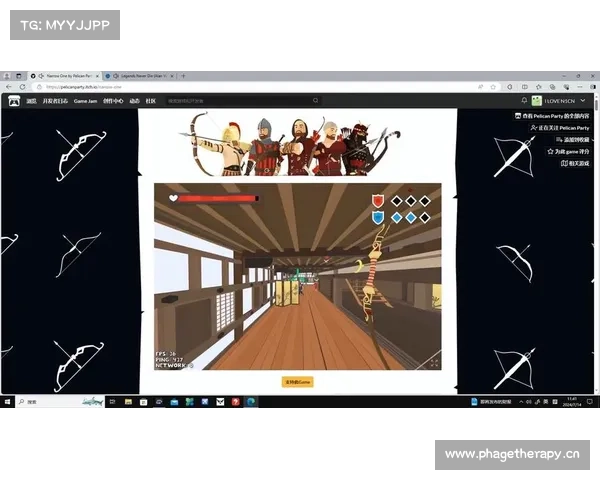Click the green frog user avatar

[x=536, y=101]
